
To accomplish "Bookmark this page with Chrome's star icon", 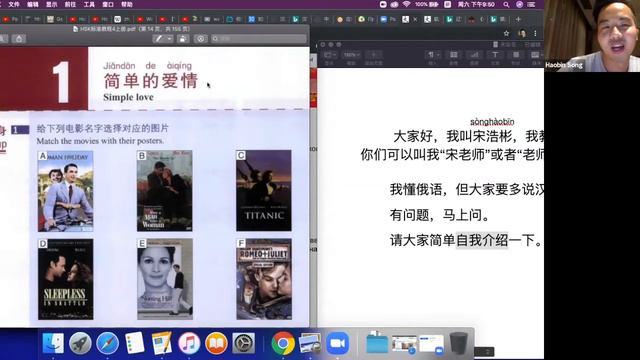I will click(506, 33).
